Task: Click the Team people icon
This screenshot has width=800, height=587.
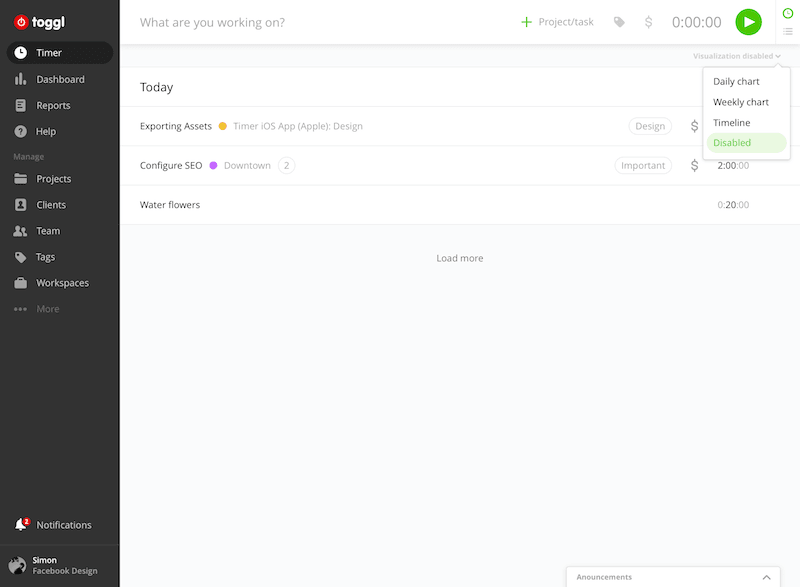Action: [20, 231]
